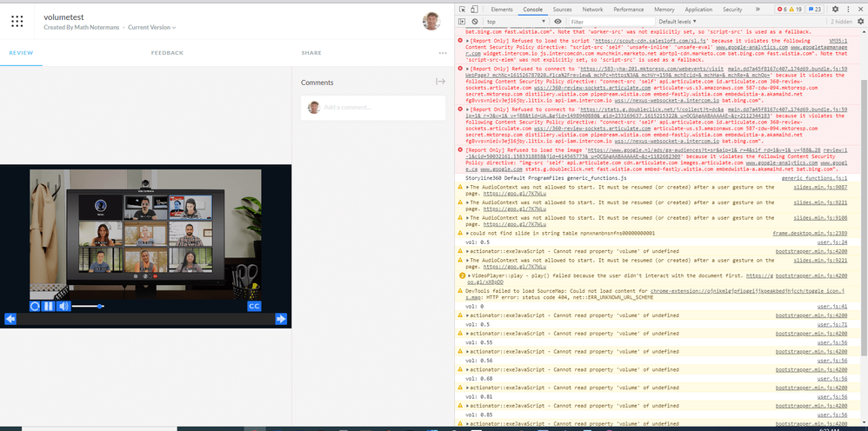Click the errors and warnings counter
The image size is (868, 431).
click(790, 10)
